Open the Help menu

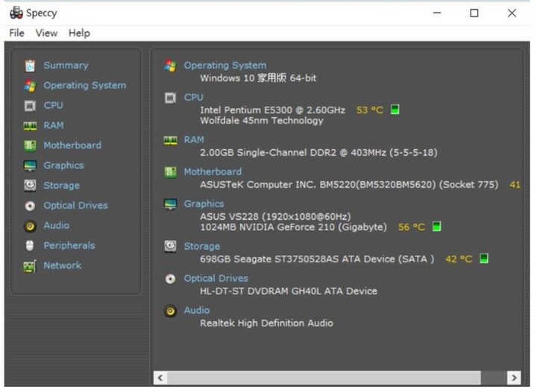coord(79,34)
